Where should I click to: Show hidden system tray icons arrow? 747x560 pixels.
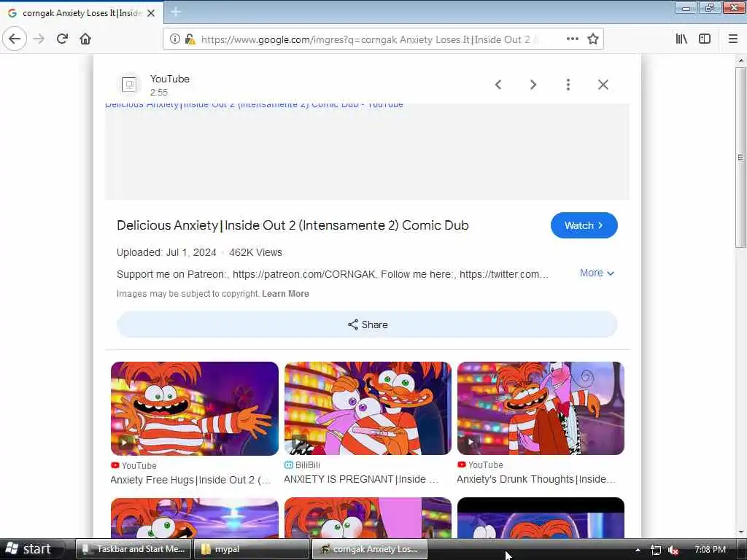click(638, 550)
